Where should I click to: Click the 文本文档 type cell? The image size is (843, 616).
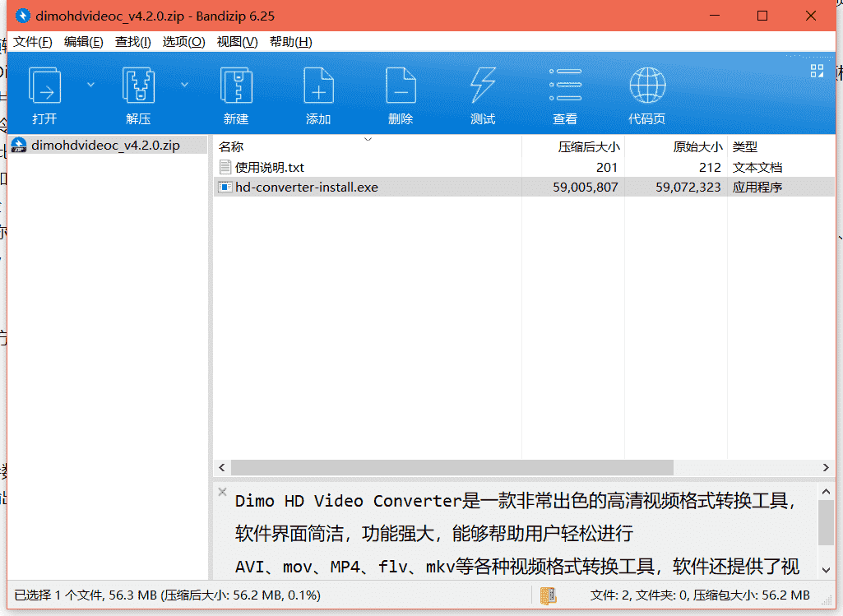(x=757, y=167)
